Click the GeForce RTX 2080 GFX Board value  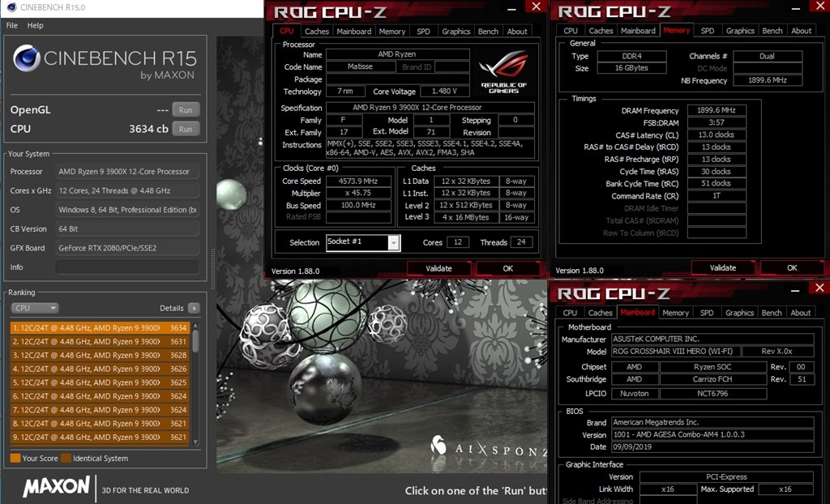(127, 248)
